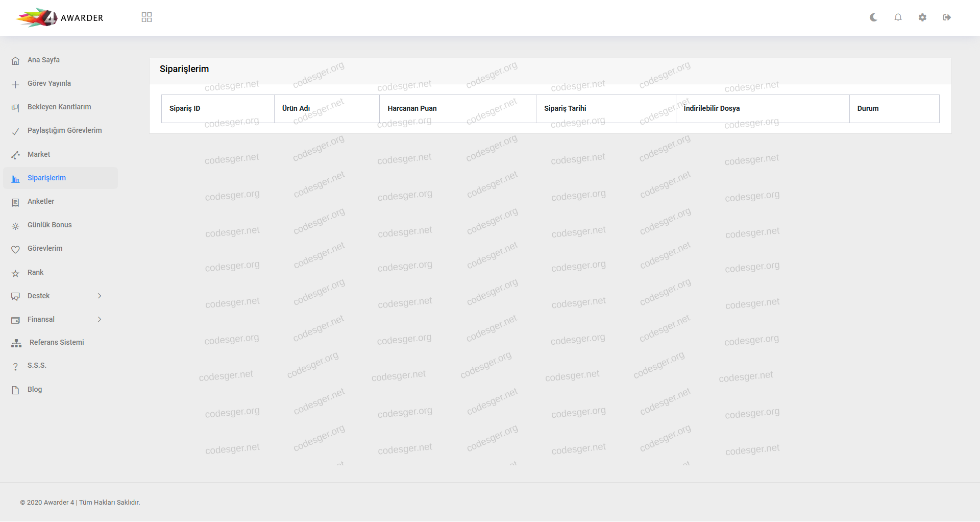Open settings gear icon in header
Screen dimensions: 980x522
pos(922,17)
